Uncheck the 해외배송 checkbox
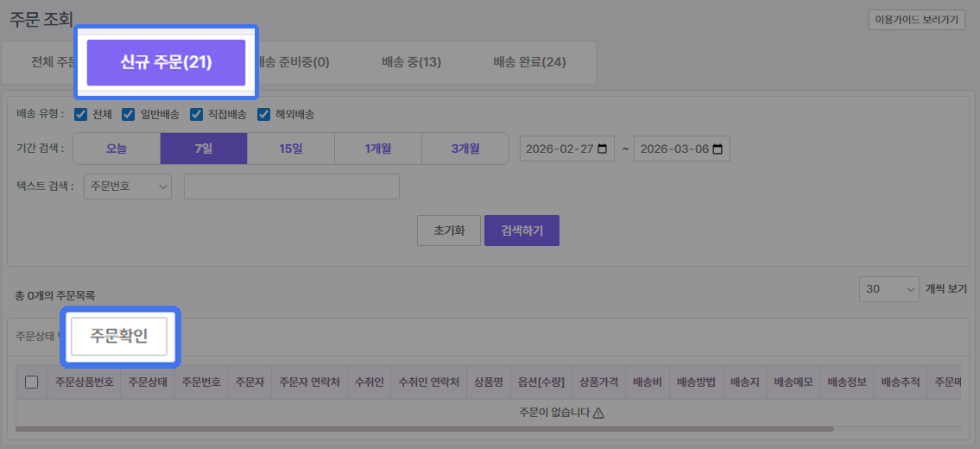The width and height of the screenshot is (980, 449). pyautogui.click(x=263, y=114)
